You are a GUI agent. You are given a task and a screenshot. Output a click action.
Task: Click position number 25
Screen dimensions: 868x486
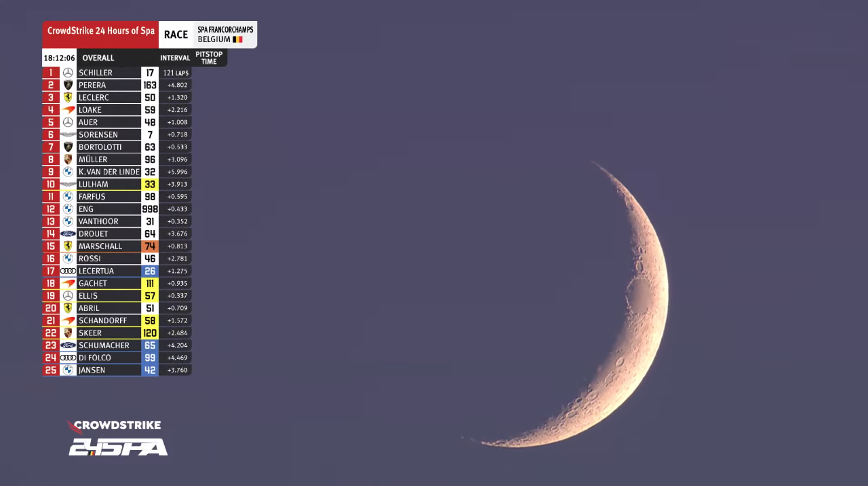point(51,370)
